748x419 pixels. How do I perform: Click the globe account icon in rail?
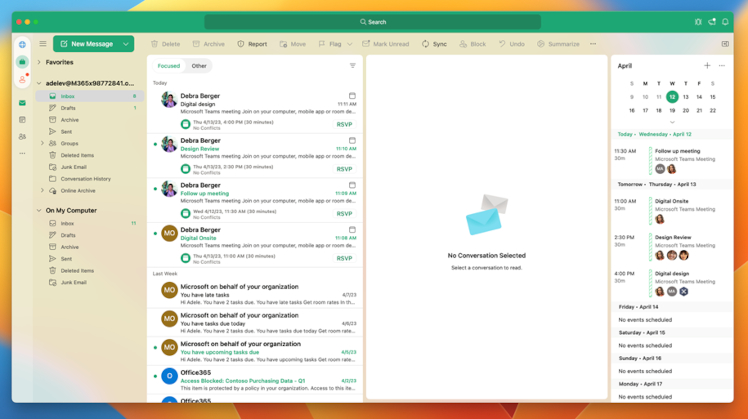click(x=22, y=44)
